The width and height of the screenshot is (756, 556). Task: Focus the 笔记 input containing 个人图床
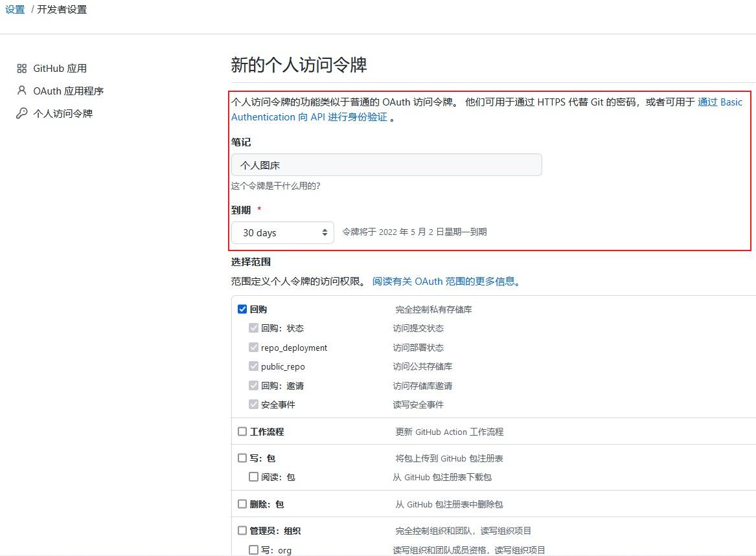coord(387,165)
